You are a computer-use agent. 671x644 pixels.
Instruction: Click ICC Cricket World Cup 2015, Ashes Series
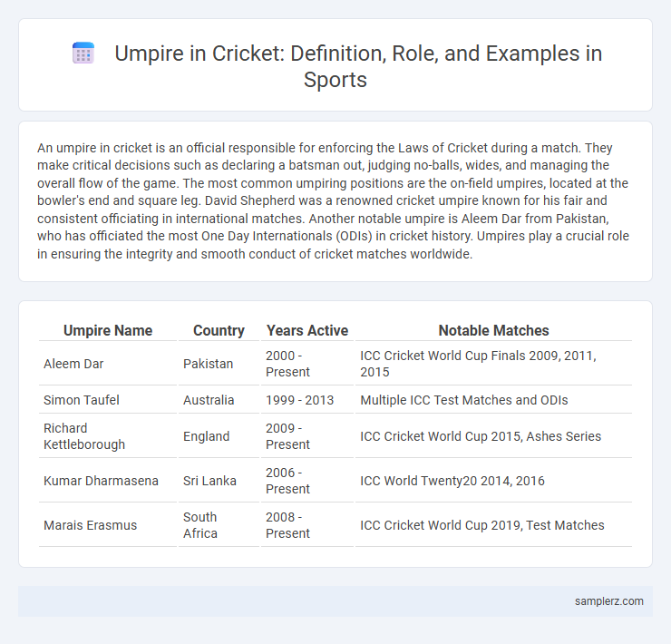click(x=493, y=436)
